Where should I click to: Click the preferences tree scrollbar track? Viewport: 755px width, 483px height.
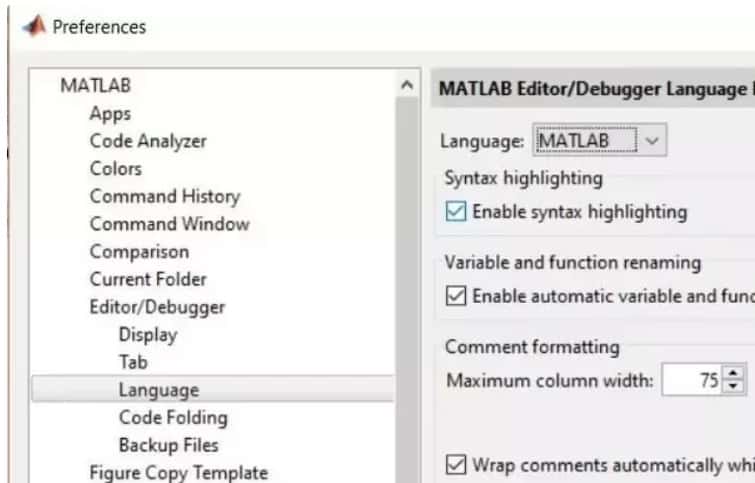click(407, 289)
